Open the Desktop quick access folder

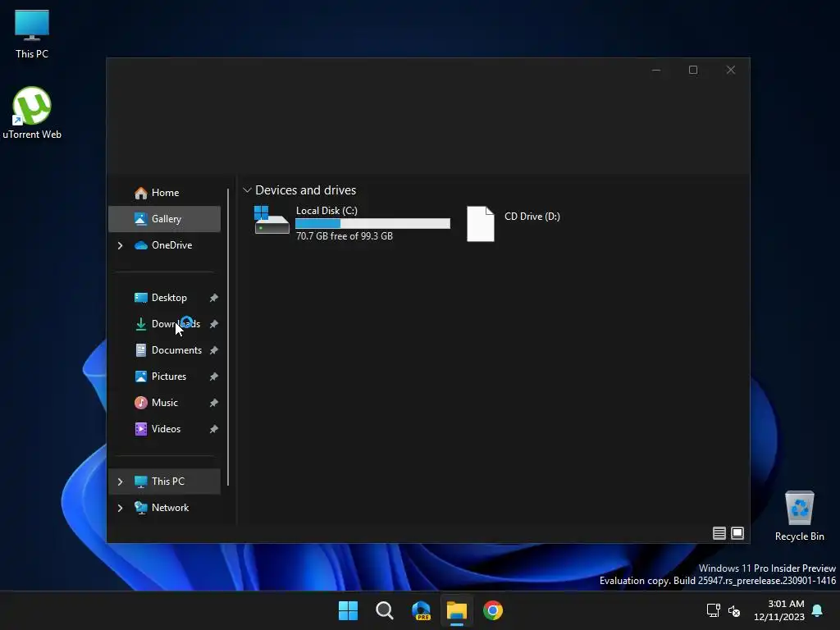(x=164, y=297)
